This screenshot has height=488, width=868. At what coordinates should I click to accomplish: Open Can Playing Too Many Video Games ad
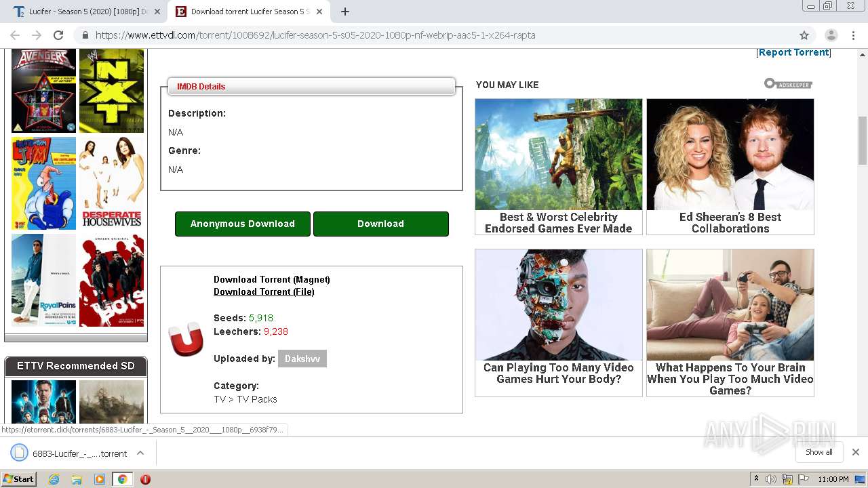coord(559,323)
